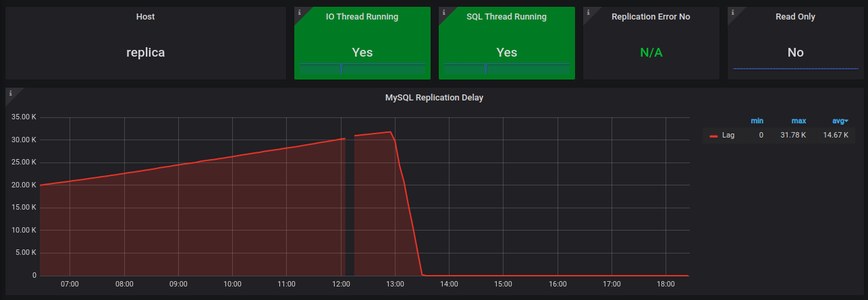Click the 20.00 K y-axis label
This screenshot has height=300, width=868.
[24, 185]
